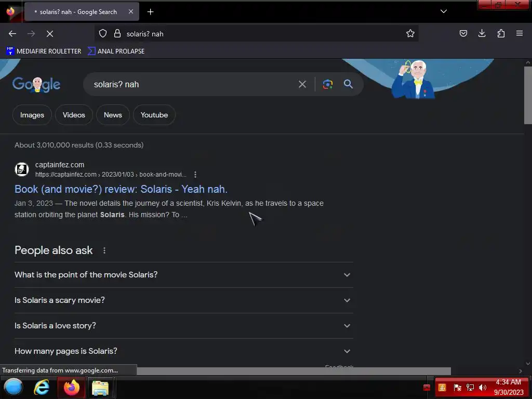Open MEDIAFIRE ROULETTER bookmark

click(x=44, y=51)
